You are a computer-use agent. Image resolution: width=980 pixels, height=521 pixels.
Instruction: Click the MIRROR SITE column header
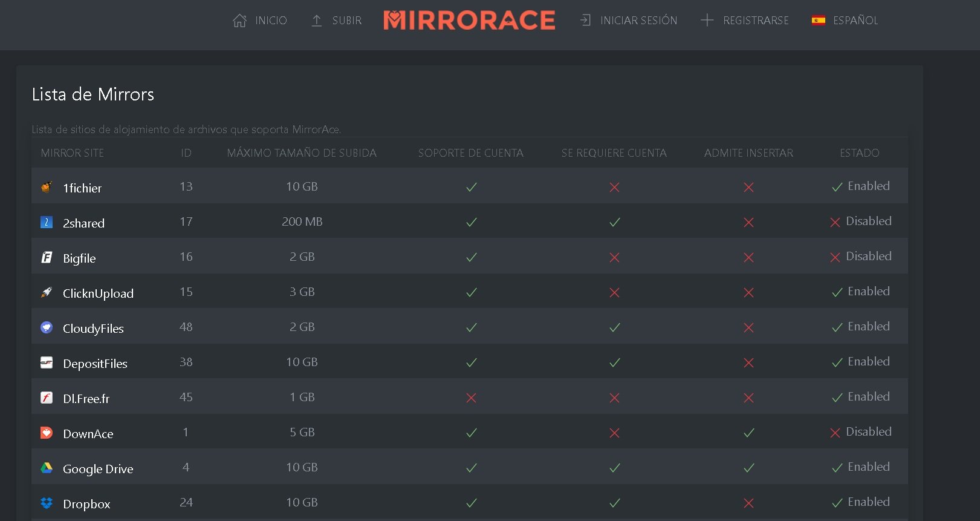point(73,153)
